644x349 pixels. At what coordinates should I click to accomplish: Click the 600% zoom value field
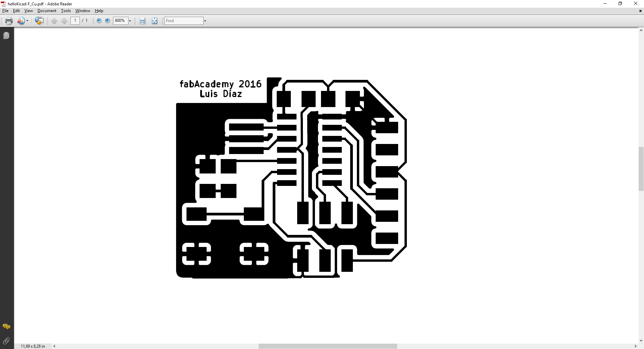[x=120, y=21]
